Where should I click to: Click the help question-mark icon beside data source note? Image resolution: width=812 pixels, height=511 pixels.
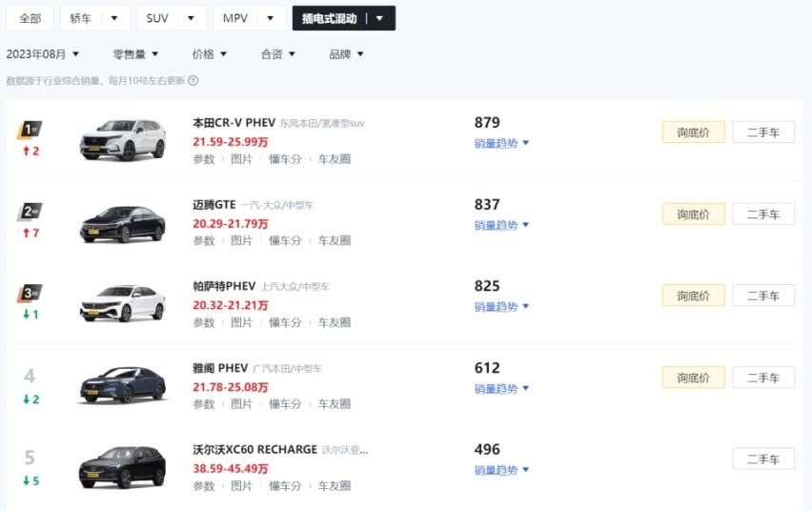[x=193, y=80]
